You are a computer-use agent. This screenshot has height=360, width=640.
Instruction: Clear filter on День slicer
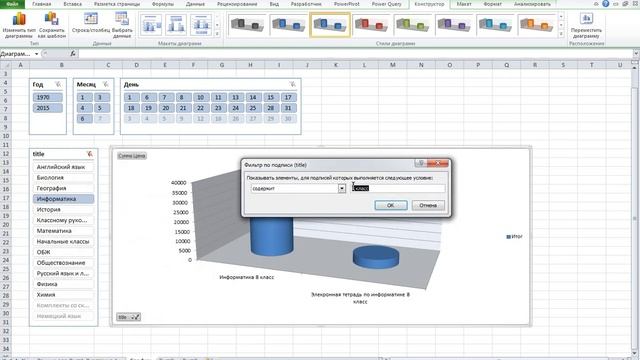click(x=293, y=84)
